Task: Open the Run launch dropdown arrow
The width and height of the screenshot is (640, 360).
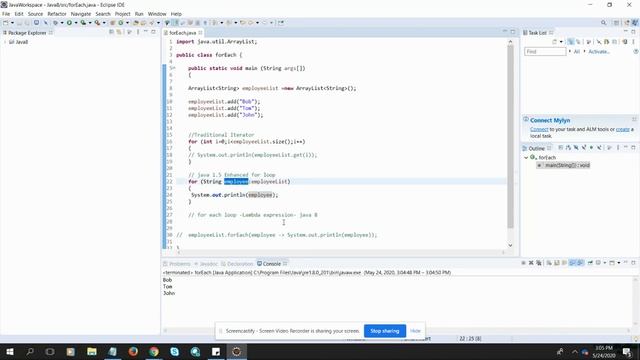Action: 76,23
